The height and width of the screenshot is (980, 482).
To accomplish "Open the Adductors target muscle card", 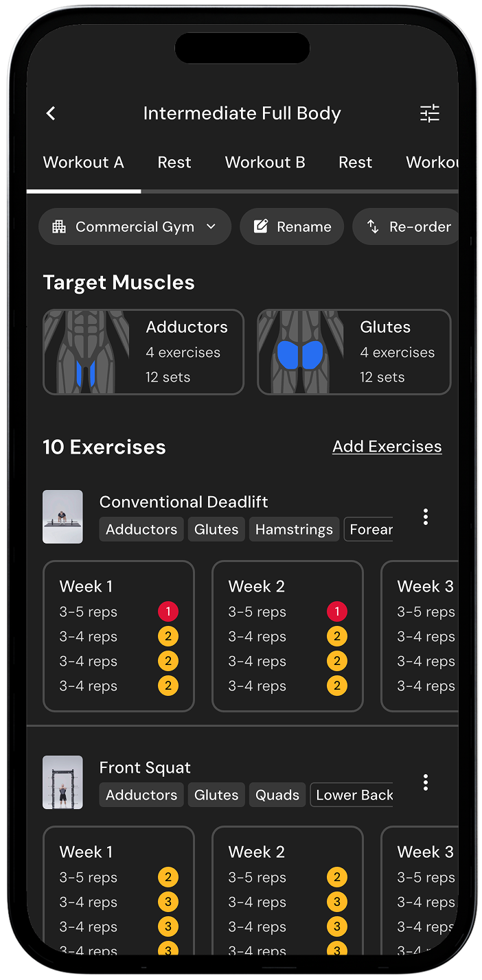I will pyautogui.click(x=144, y=352).
